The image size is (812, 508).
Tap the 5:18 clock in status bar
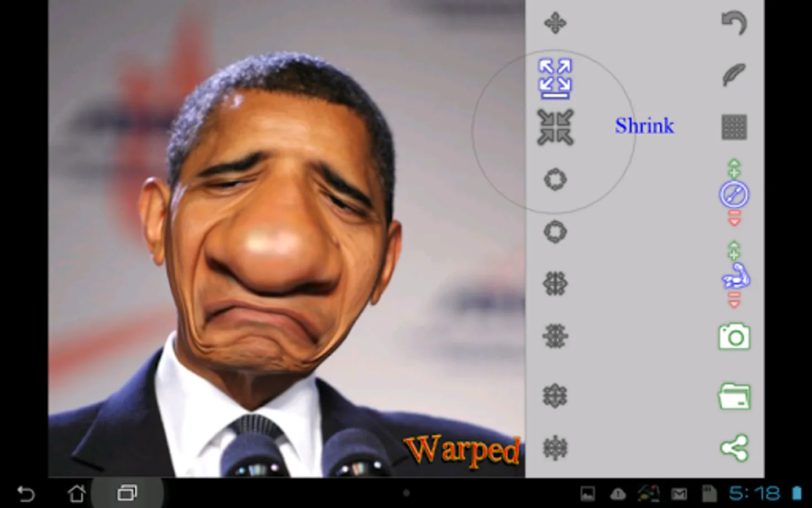754,494
